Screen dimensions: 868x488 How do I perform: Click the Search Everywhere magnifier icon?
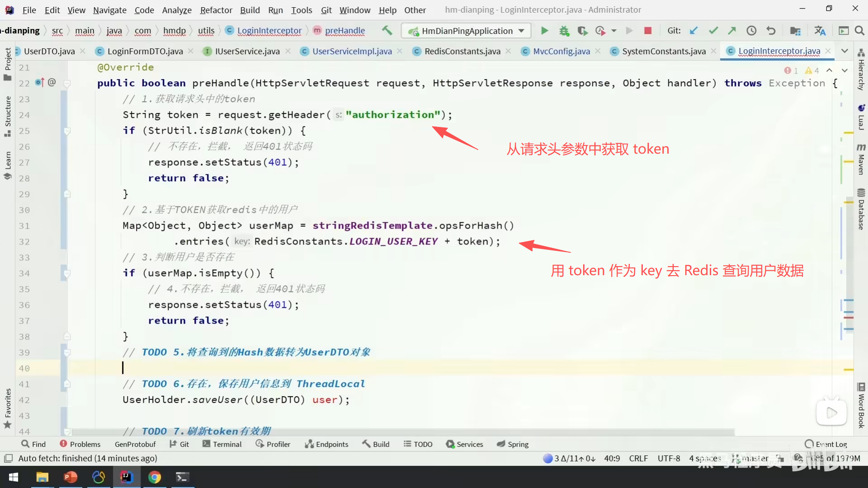859,31
